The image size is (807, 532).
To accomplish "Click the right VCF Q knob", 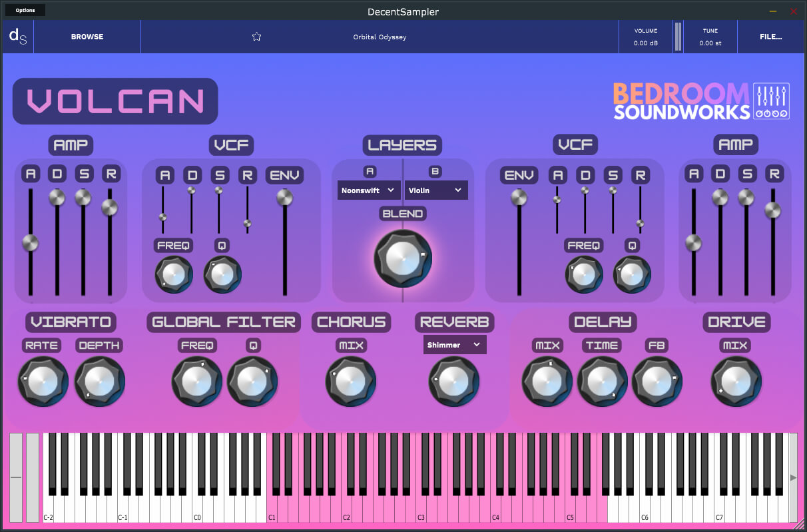I will 633,274.
